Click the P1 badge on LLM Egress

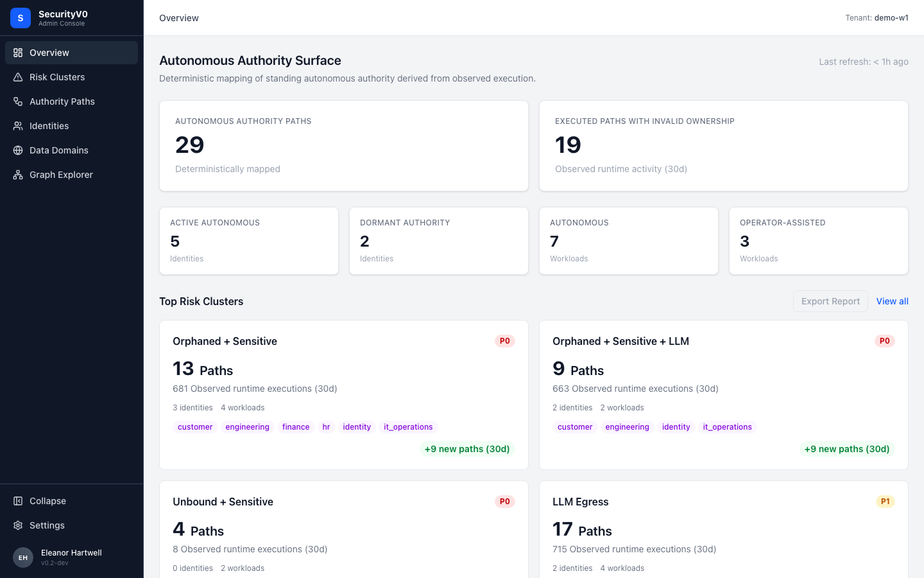click(886, 502)
